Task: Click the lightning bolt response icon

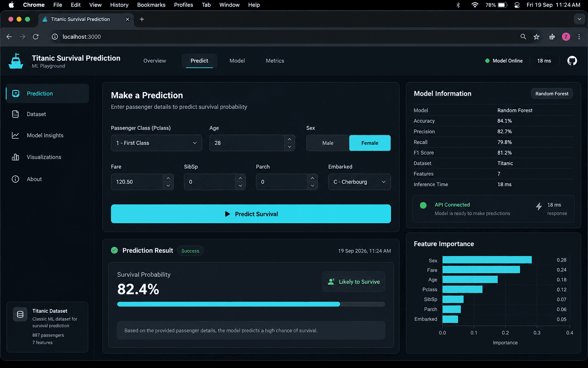Action: click(539, 207)
